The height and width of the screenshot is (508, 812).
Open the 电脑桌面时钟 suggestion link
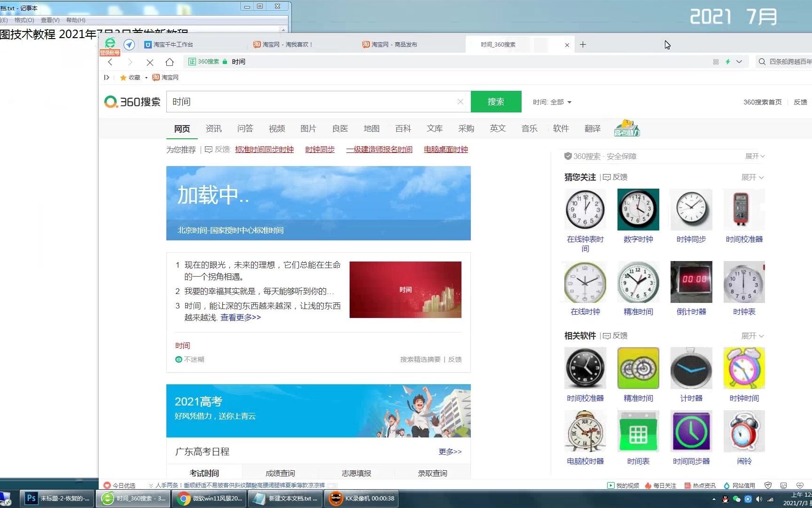[x=446, y=150]
